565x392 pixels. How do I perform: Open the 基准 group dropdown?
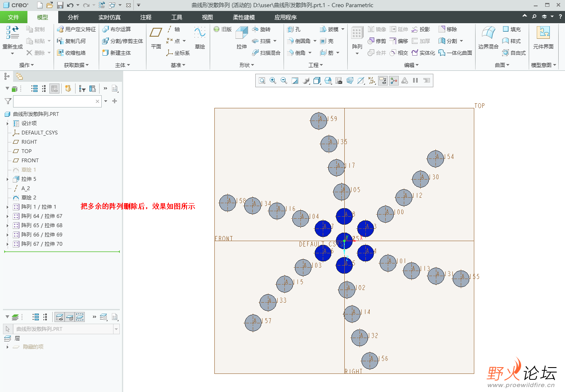pyautogui.click(x=178, y=65)
